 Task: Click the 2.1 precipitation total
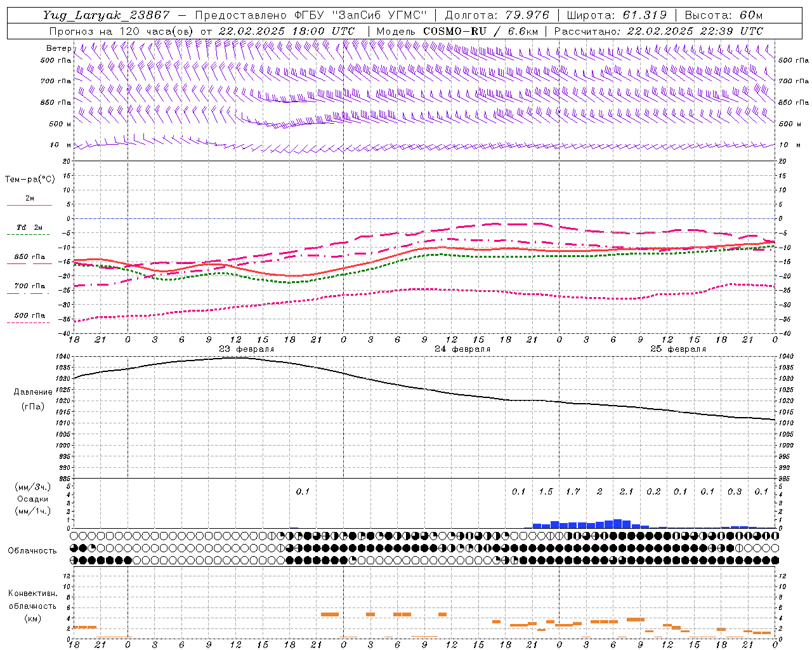626,492
